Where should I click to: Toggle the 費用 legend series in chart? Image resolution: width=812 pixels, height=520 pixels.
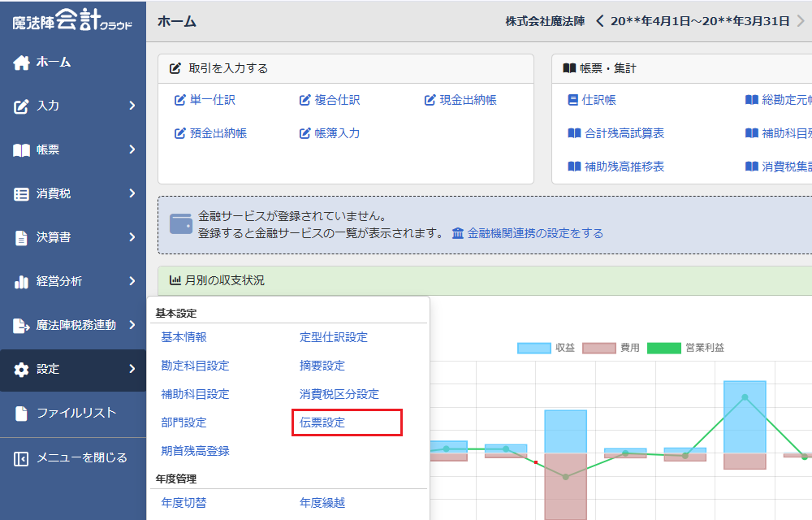(x=599, y=348)
